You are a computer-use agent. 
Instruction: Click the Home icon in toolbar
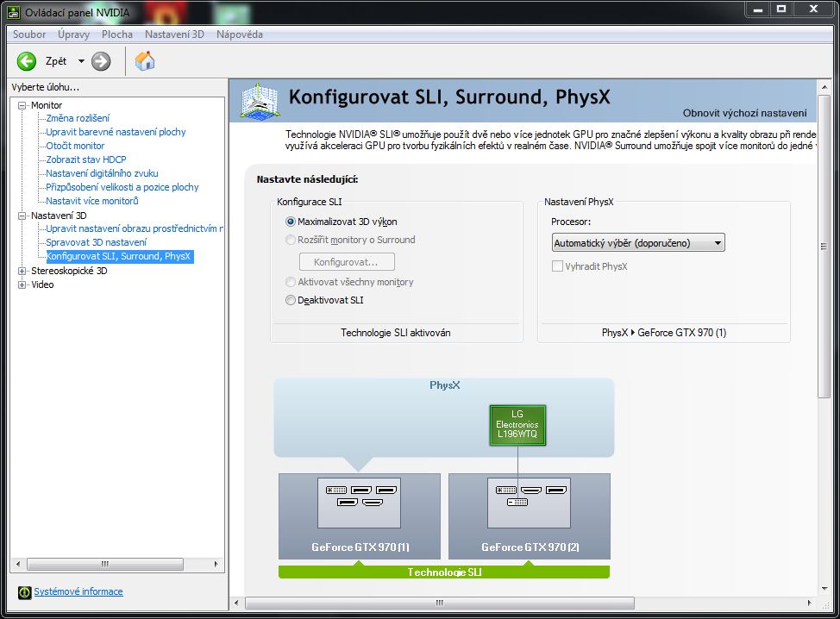click(x=145, y=61)
